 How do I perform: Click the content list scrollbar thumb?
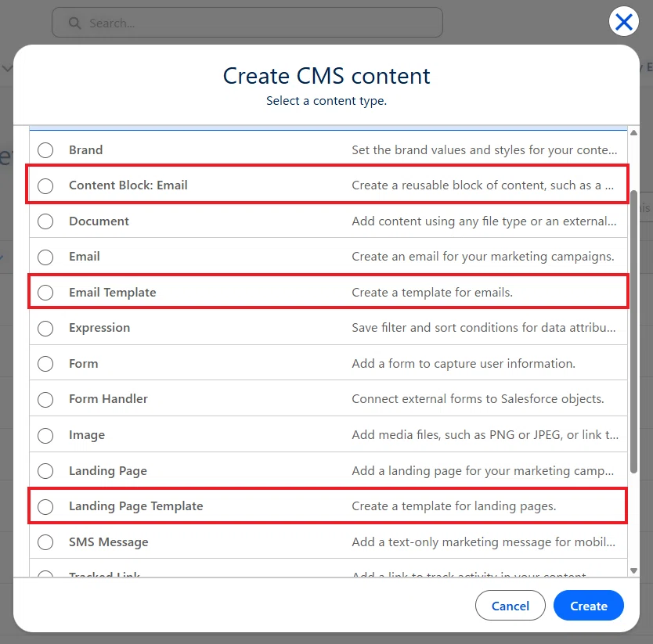tap(633, 332)
